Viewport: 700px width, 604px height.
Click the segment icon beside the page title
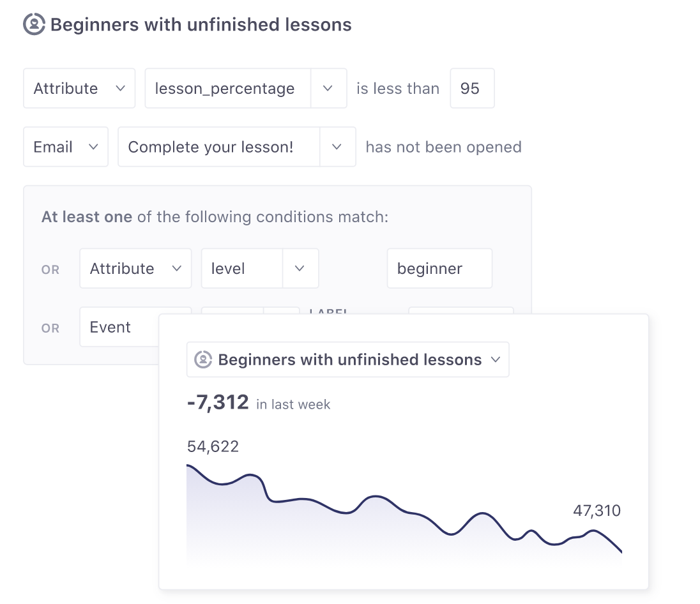click(33, 25)
